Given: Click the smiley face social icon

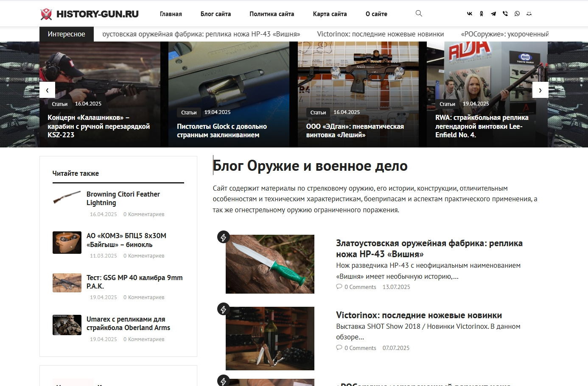Looking at the screenshot, I should [x=529, y=14].
